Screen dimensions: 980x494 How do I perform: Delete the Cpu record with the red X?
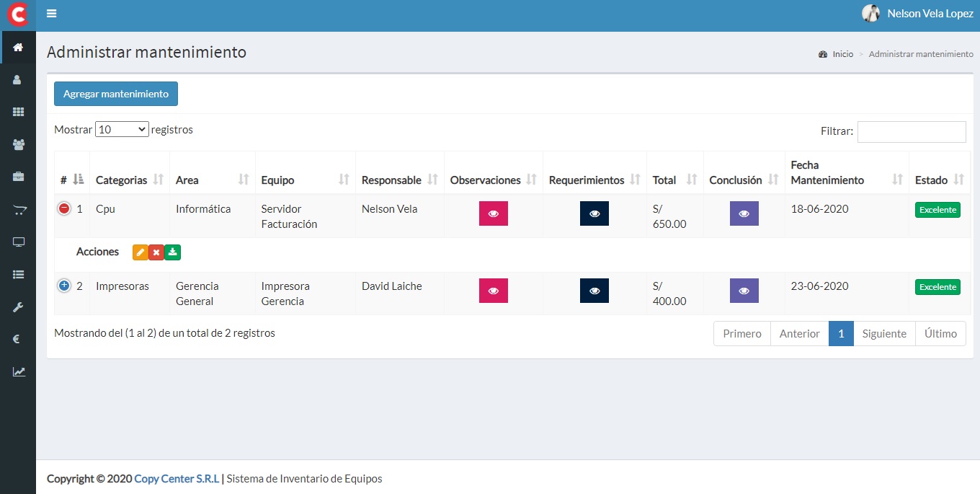[x=156, y=252]
